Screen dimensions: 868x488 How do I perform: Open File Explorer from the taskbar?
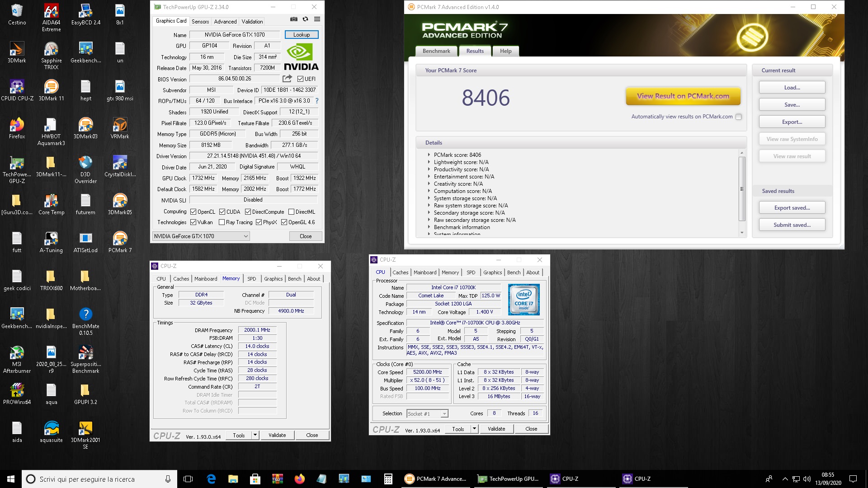pos(233,479)
